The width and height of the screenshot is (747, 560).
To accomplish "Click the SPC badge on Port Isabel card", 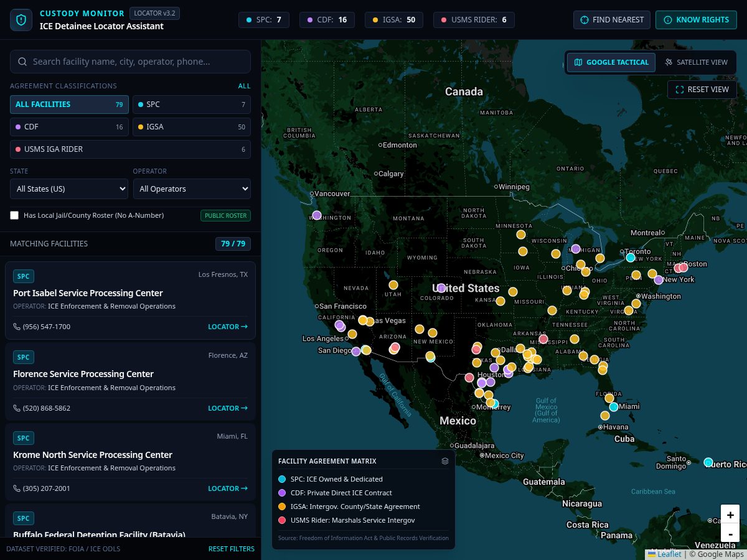I will click(24, 276).
